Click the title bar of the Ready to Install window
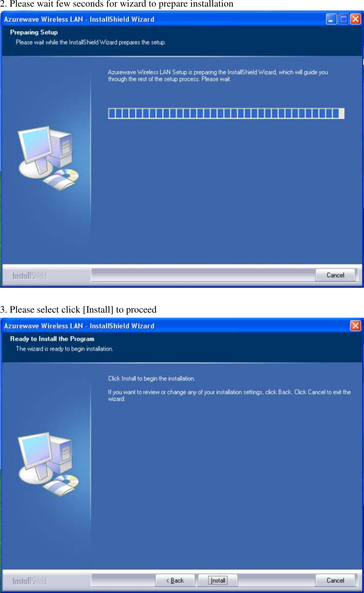 pos(175,326)
